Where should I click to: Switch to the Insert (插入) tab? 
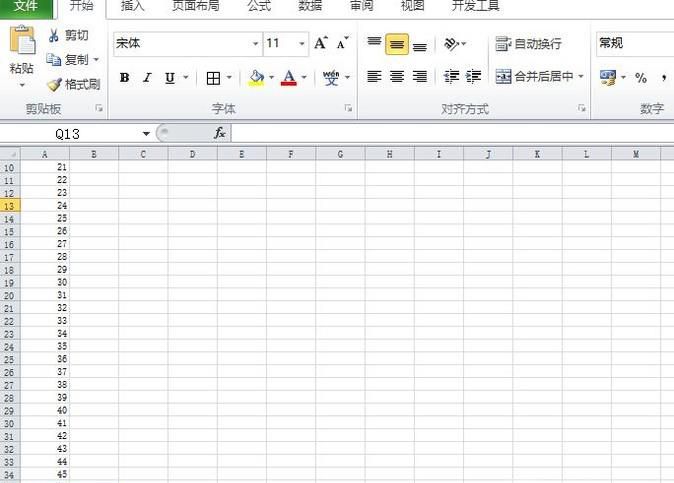click(x=132, y=6)
